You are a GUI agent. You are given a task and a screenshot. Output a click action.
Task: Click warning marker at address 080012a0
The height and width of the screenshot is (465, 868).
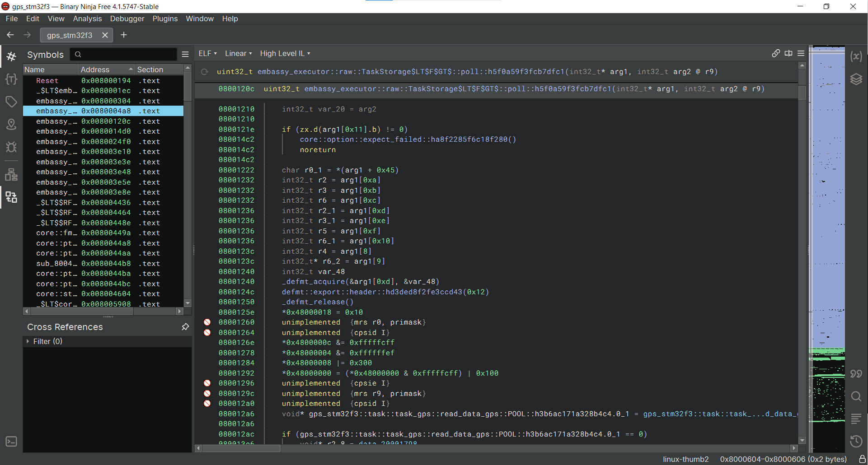click(207, 403)
